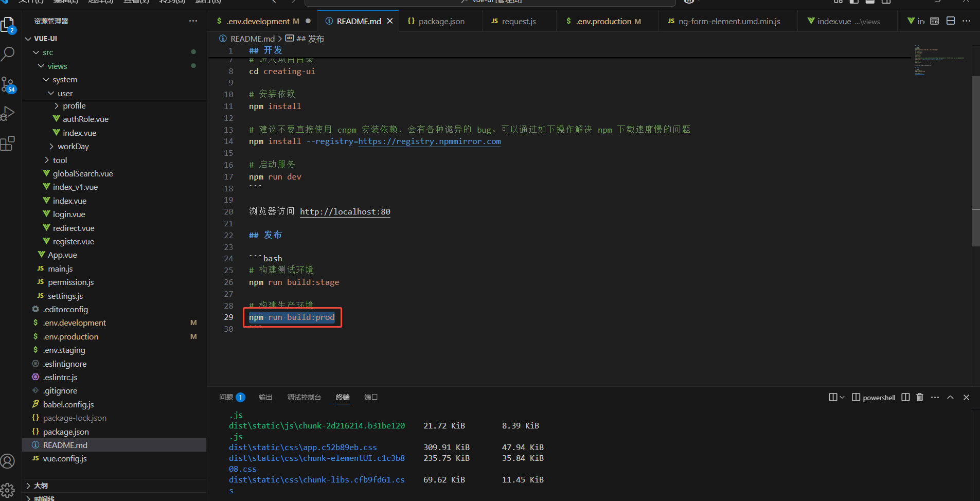Close the README.md editor tab
980x501 pixels.
tap(390, 21)
